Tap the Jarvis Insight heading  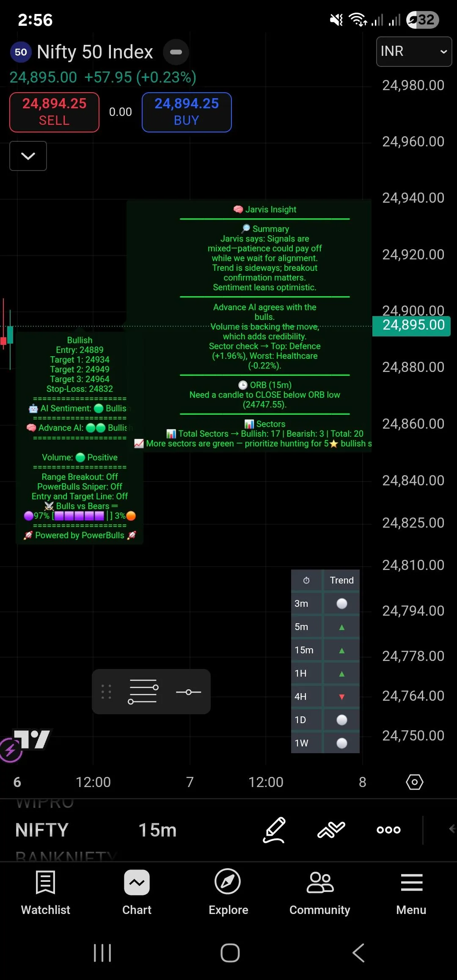click(x=265, y=209)
